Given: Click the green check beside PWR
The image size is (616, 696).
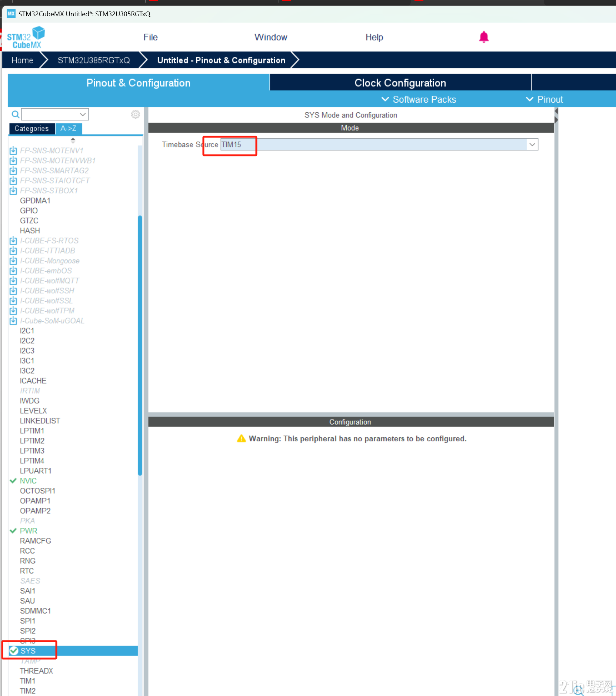Looking at the screenshot, I should [x=13, y=531].
